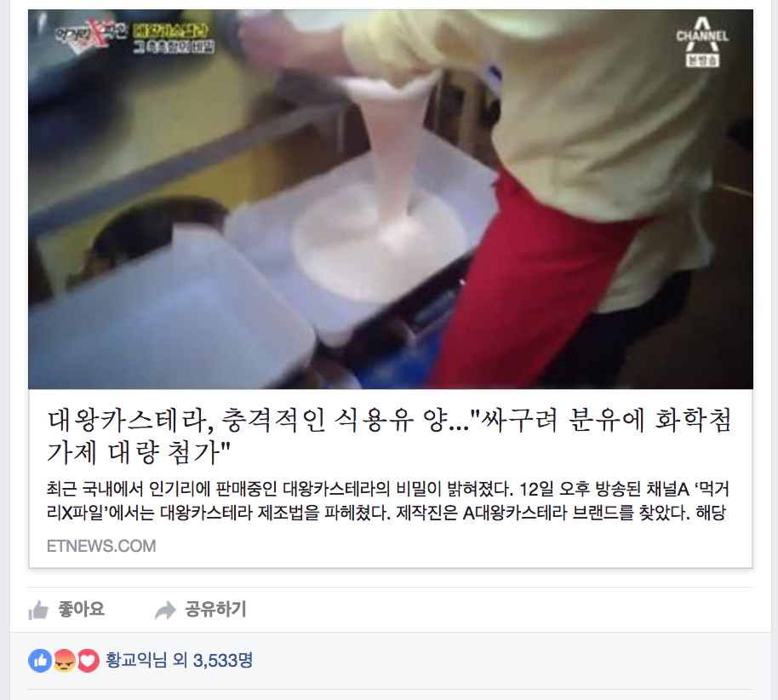The image size is (778, 700).
Task: Share the post via the 공유하기 label
Action: (x=216, y=609)
